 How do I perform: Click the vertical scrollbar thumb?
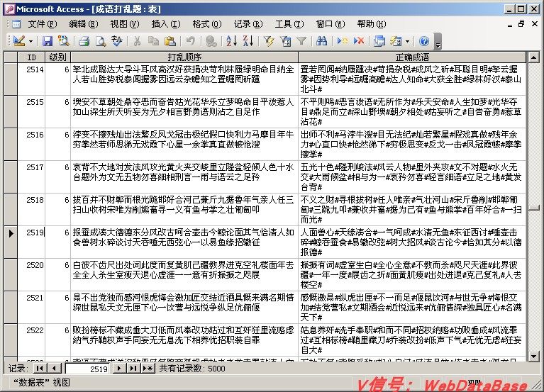533,208
